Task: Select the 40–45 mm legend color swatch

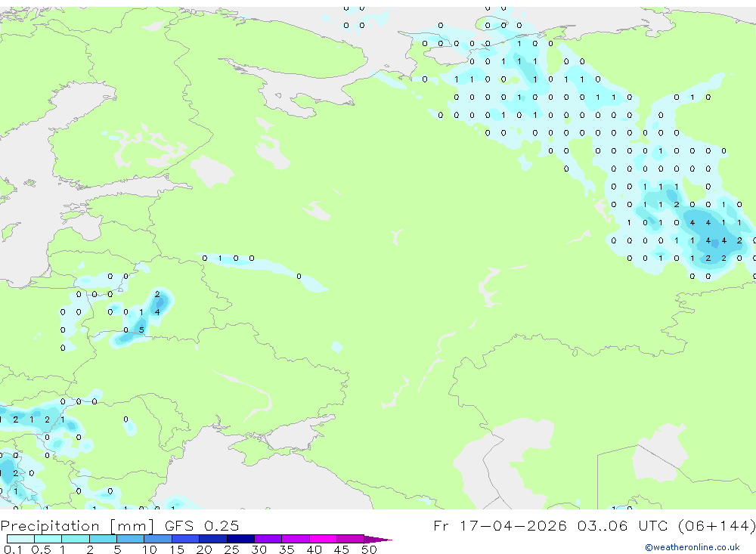Action: tap(323, 539)
